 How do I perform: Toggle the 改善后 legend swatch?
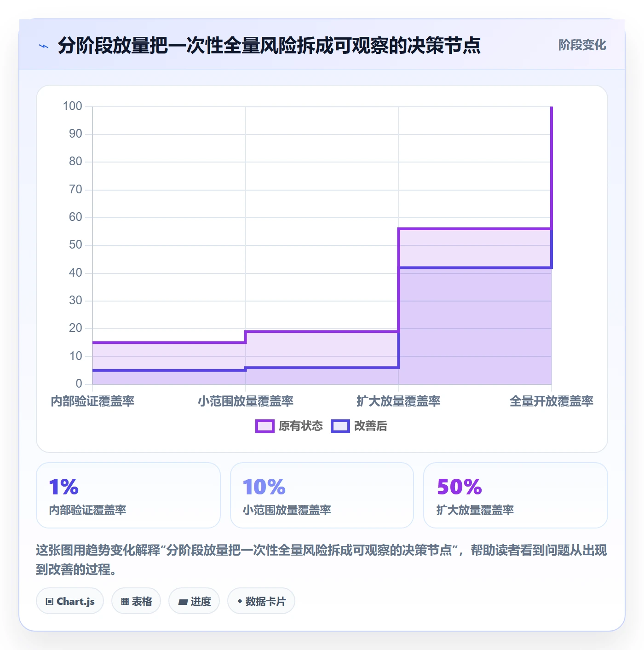point(340,426)
